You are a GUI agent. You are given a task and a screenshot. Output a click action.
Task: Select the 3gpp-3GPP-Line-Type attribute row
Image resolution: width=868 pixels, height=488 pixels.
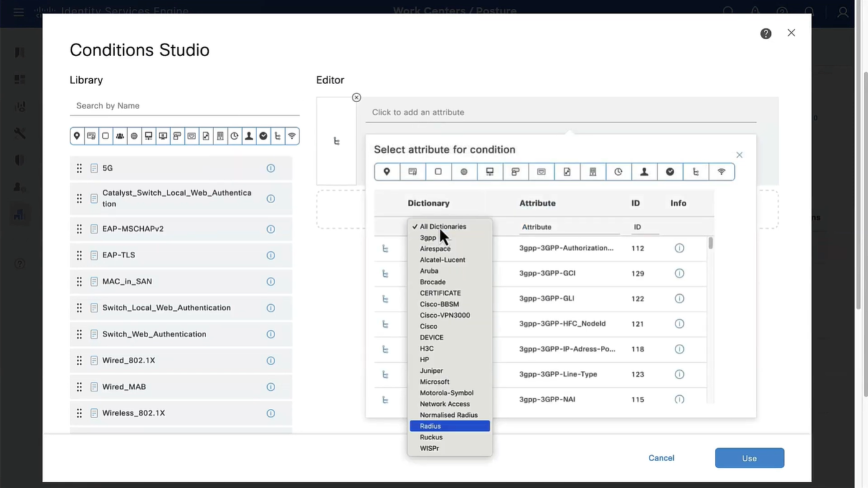[x=558, y=375]
